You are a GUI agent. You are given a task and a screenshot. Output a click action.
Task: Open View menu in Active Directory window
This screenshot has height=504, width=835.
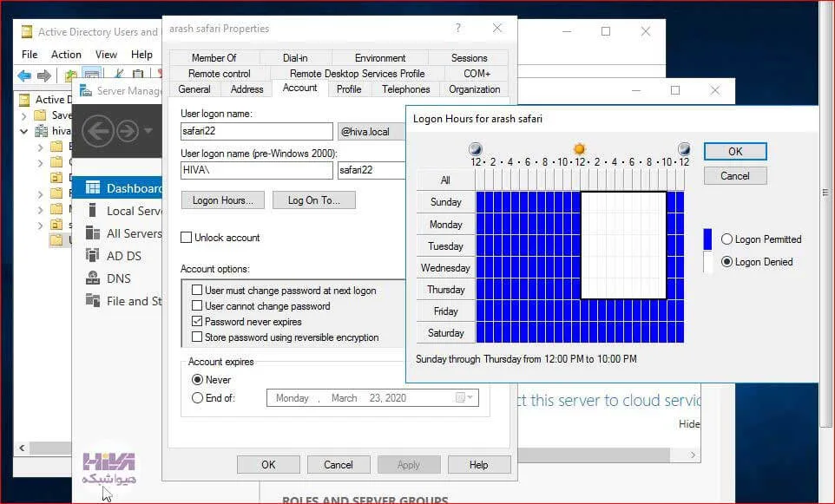point(106,55)
